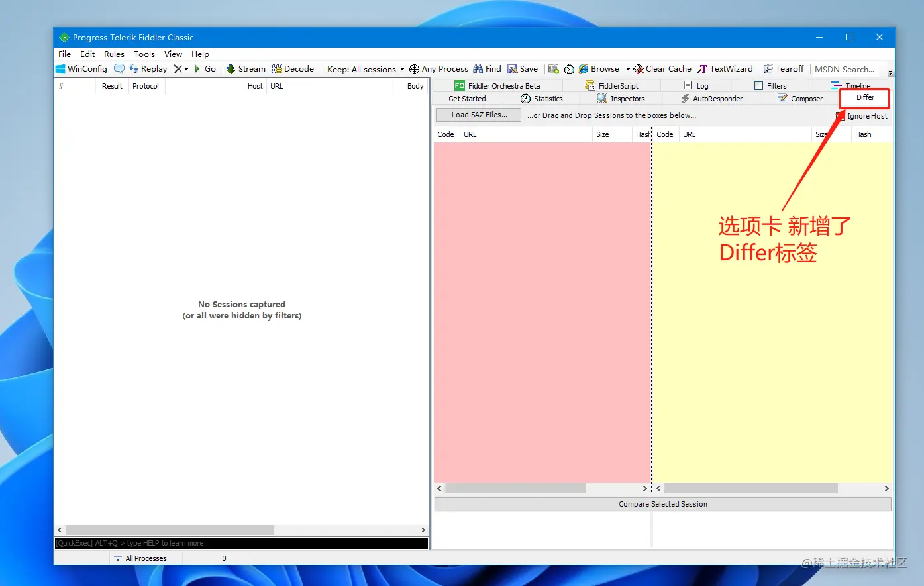Maximize the Fiddler Classic window
Screen dimensions: 924x586
click(849, 37)
